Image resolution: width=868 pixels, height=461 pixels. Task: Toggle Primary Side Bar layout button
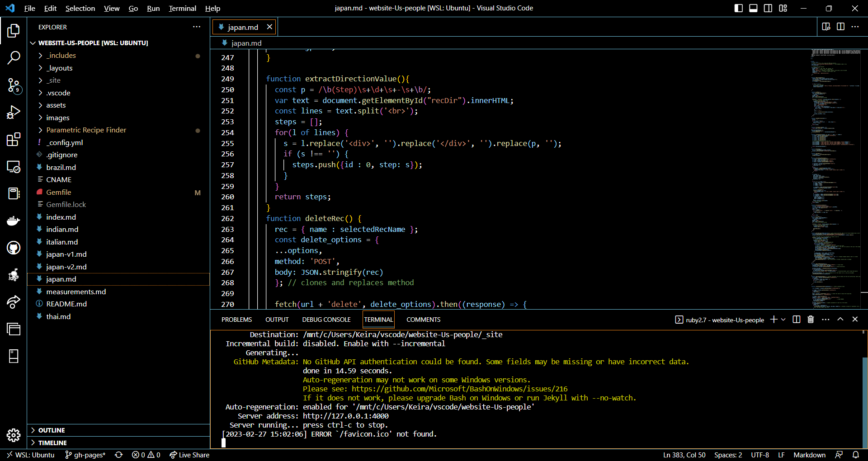[x=739, y=8]
